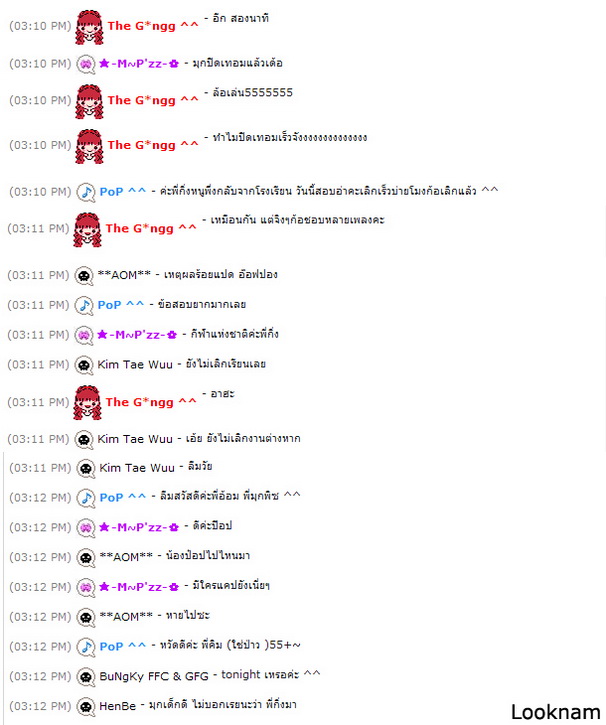Click the **AOM** username on the 'หายไปซะ' message

click(126, 617)
